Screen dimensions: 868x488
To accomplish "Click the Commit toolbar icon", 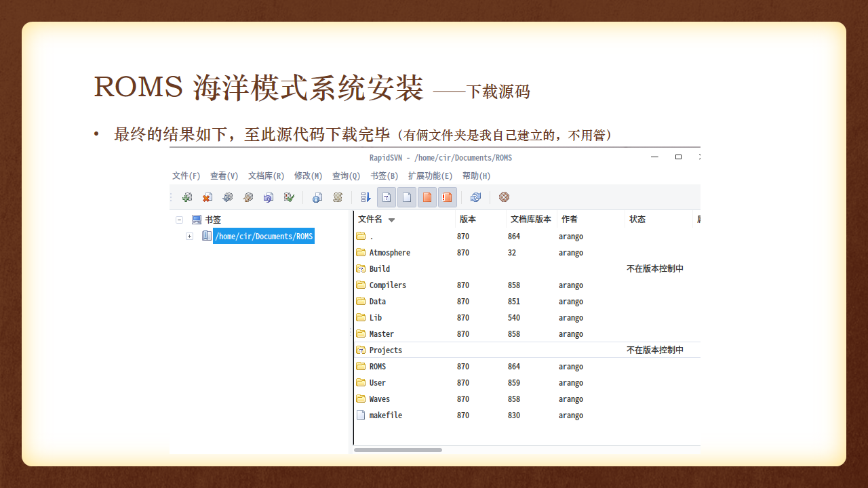I will click(248, 197).
